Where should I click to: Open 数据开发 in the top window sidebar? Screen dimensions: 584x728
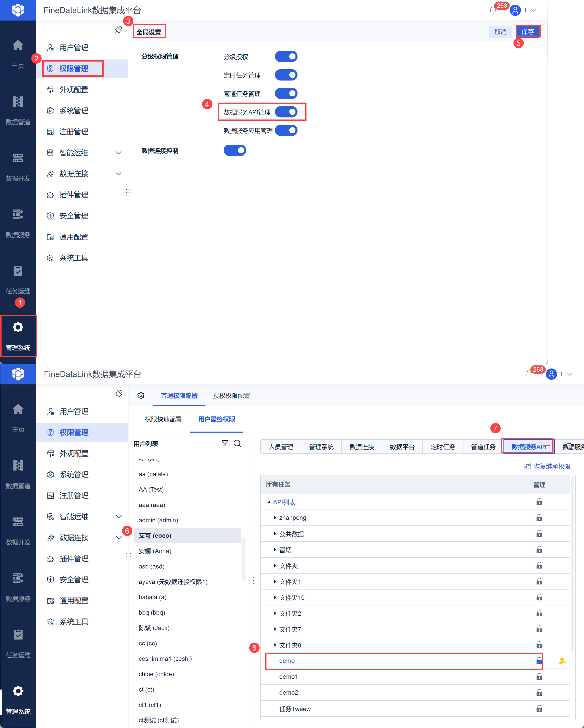[x=18, y=167]
